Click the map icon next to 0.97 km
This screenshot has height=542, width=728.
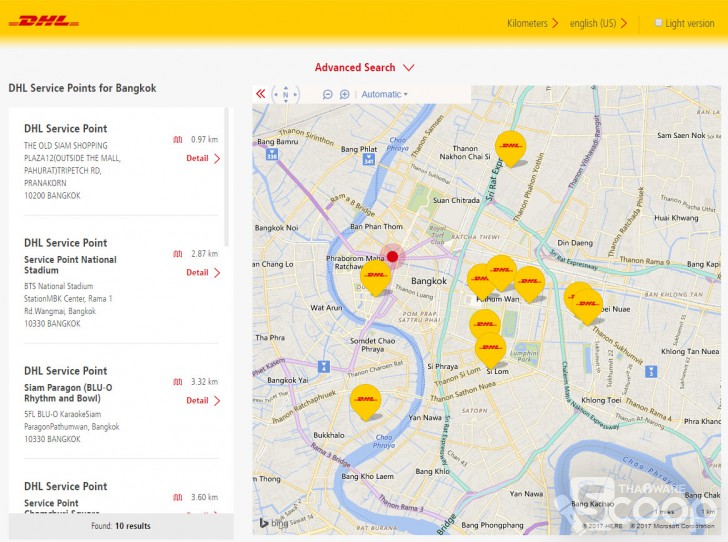tap(177, 139)
